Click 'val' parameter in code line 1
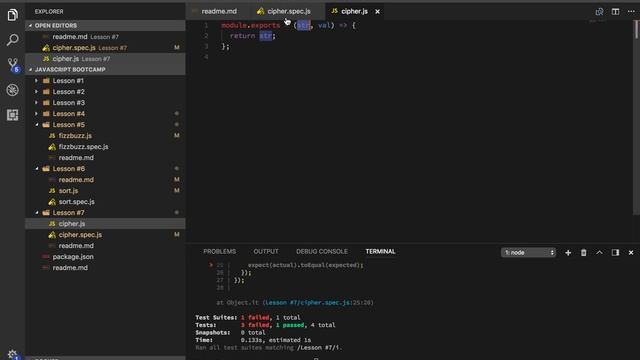This screenshot has width=640, height=360. (324, 25)
